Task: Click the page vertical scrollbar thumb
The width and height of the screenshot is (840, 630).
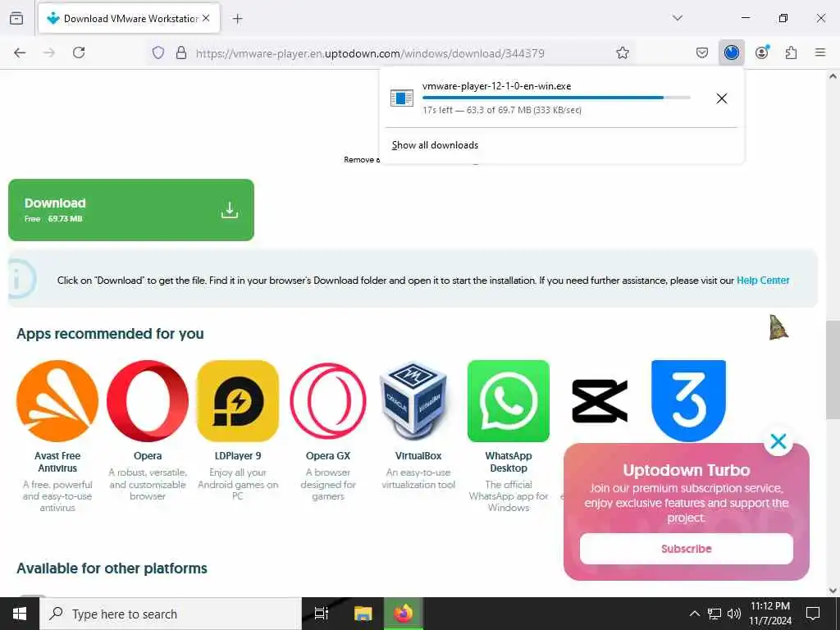Action: 833,370
